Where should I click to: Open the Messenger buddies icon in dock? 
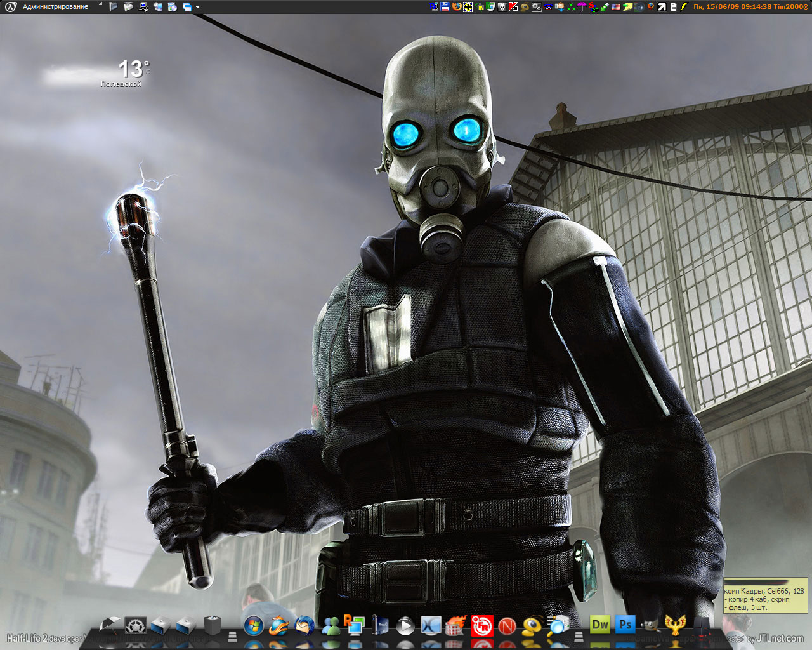coord(331,627)
